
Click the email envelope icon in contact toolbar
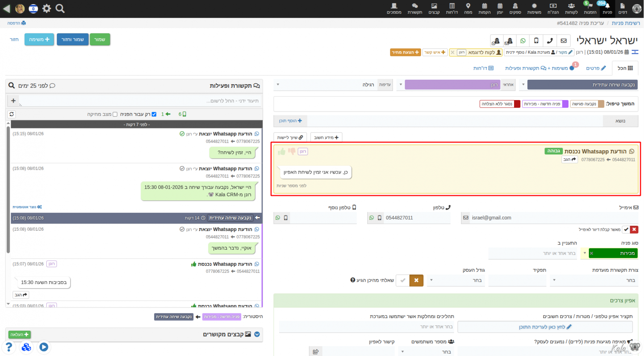[563, 41]
